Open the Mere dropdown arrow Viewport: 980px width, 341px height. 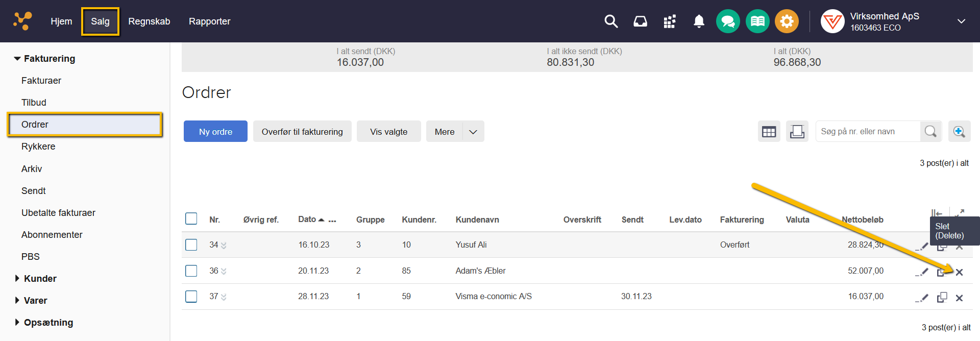pyautogui.click(x=473, y=132)
